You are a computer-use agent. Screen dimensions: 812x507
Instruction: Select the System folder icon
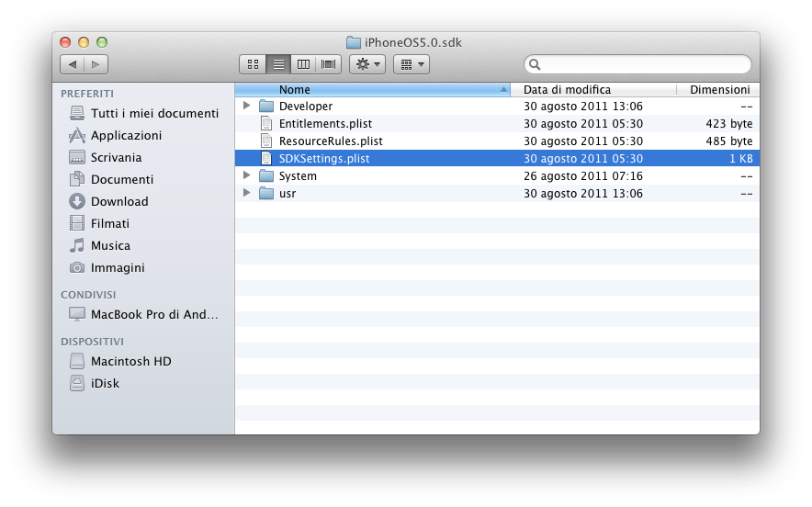pyautogui.click(x=266, y=176)
